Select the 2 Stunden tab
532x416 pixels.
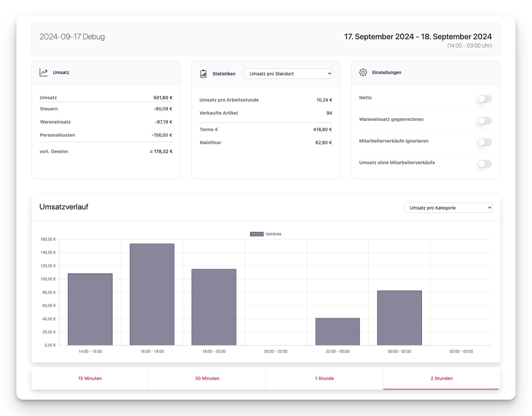(442, 378)
